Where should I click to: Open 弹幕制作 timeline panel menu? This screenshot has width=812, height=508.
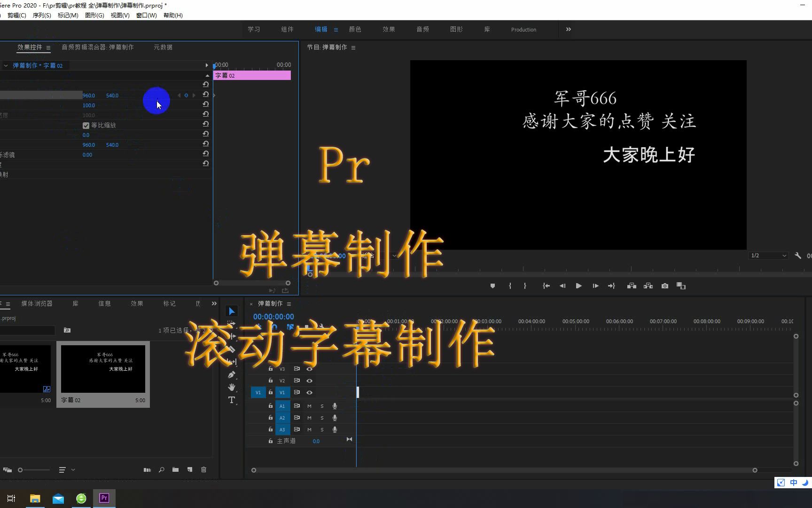point(289,304)
